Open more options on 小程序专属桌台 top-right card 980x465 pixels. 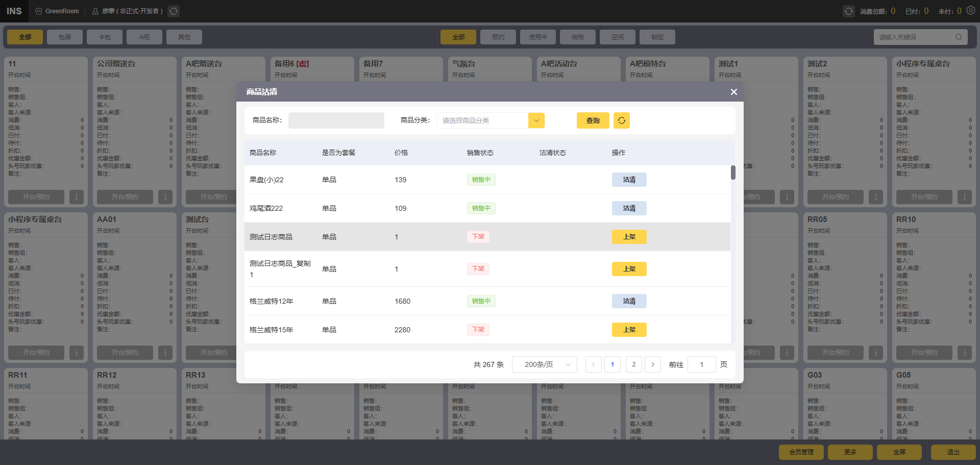coord(964,197)
